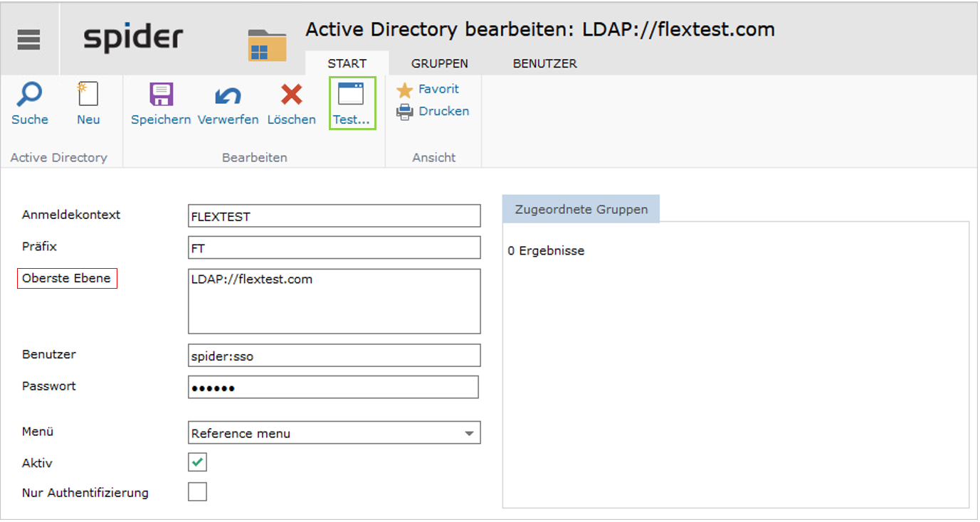Click the Drucken link
The image size is (980, 522).
tap(444, 111)
